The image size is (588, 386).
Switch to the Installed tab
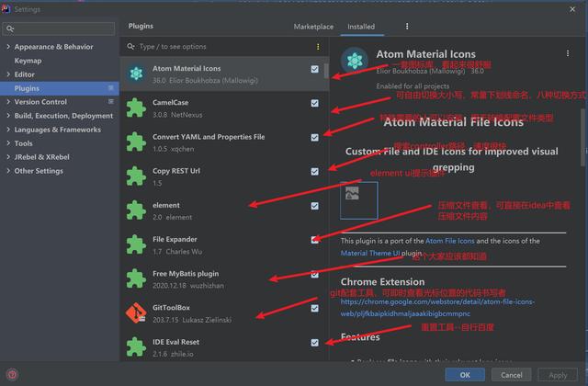coord(361,27)
